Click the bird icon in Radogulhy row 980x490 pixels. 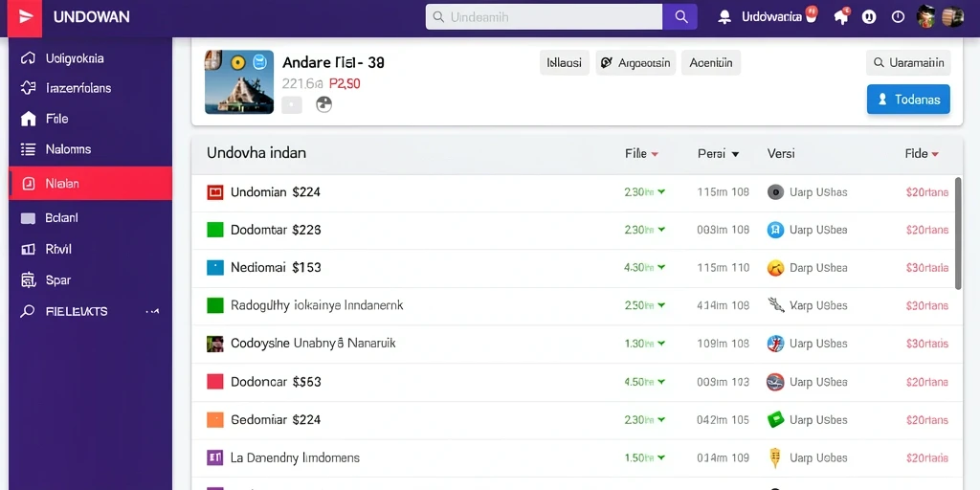click(775, 305)
